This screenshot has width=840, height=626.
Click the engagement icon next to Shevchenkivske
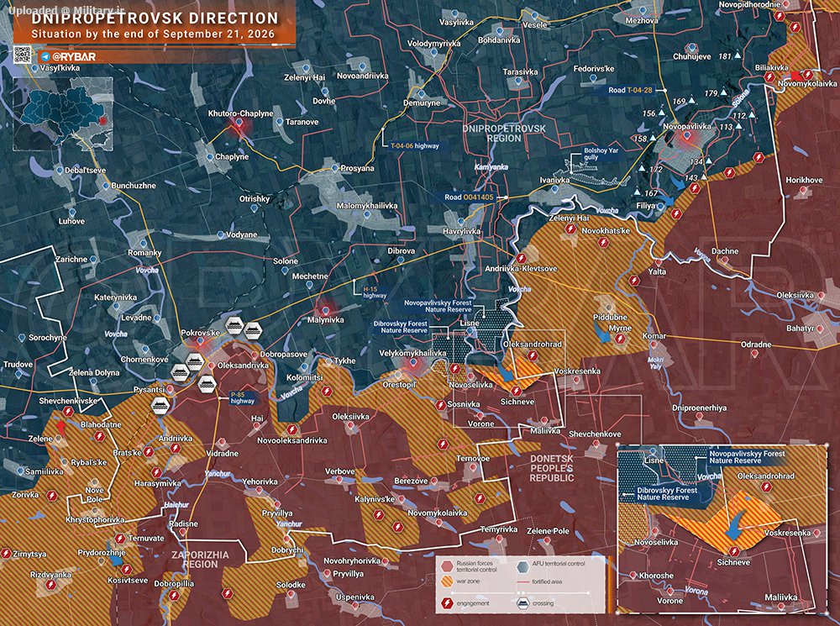click(68, 412)
